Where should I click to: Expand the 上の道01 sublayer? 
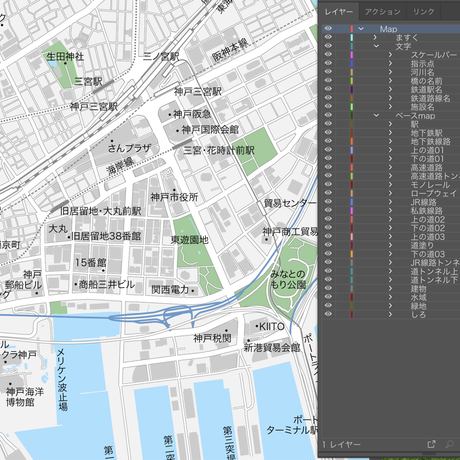[x=390, y=150]
